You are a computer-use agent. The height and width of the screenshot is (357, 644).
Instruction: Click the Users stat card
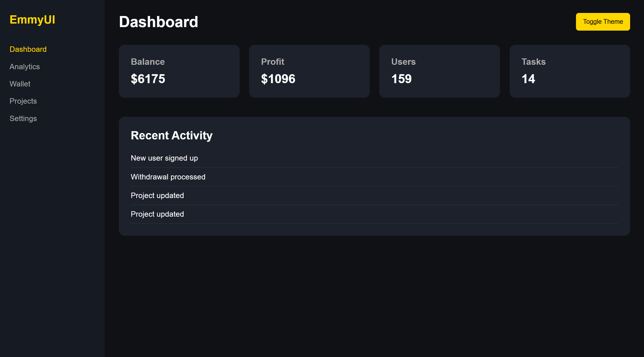tap(439, 71)
